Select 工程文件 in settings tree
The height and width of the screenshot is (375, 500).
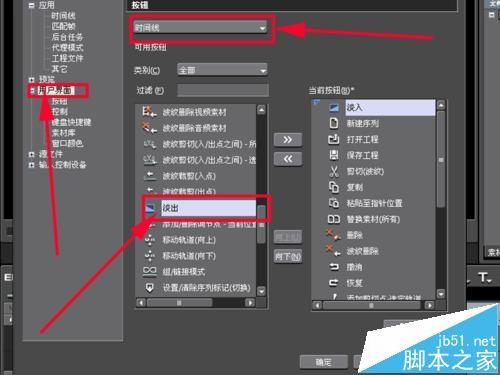(x=67, y=58)
